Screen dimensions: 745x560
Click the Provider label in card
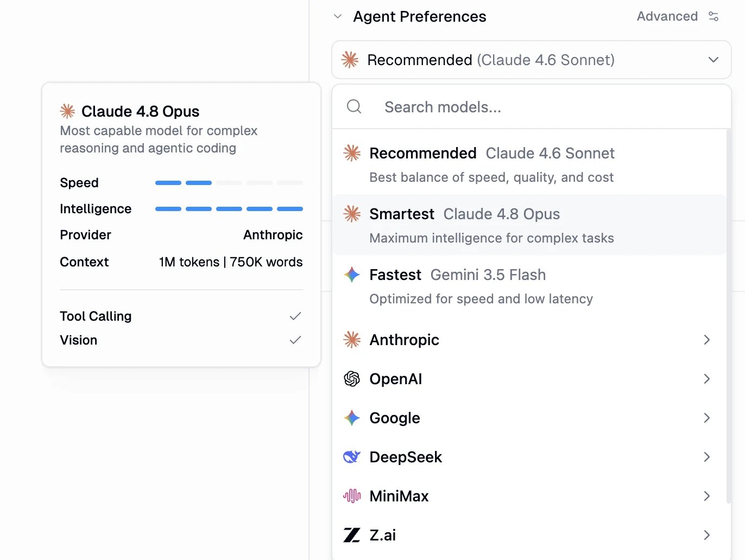[x=85, y=235]
